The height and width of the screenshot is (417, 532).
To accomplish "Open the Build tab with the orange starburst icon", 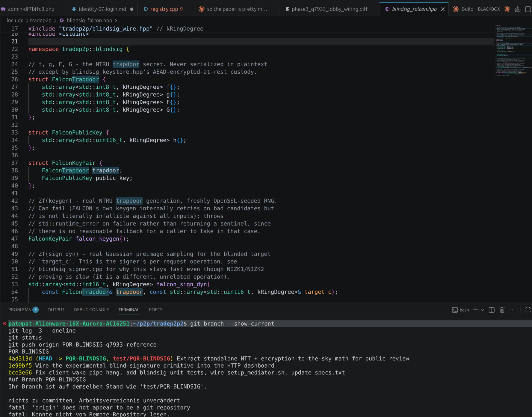I will 463,9.
